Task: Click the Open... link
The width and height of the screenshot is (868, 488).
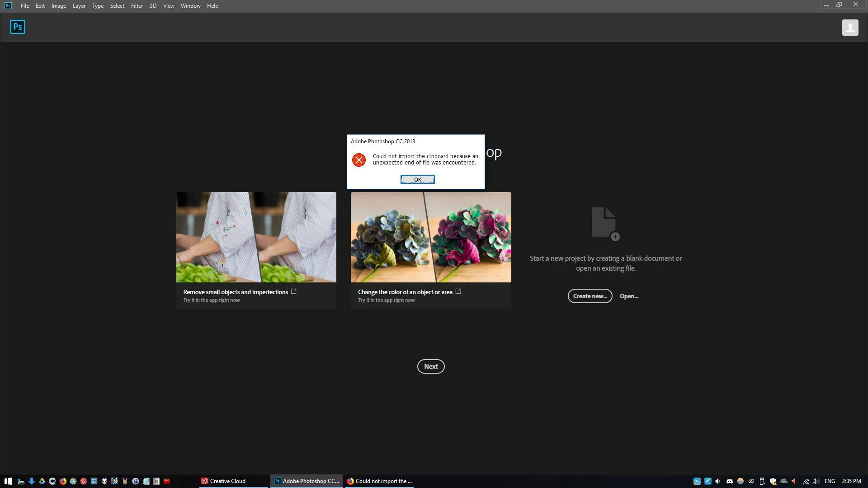Action: click(629, 296)
